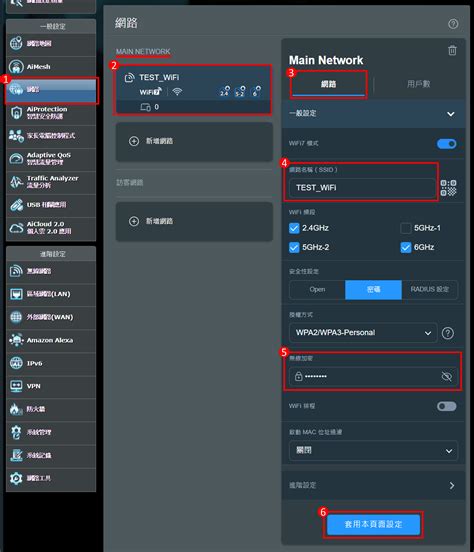Click the SSID field with TEST_WiFi
474x552 pixels.
pyautogui.click(x=362, y=188)
